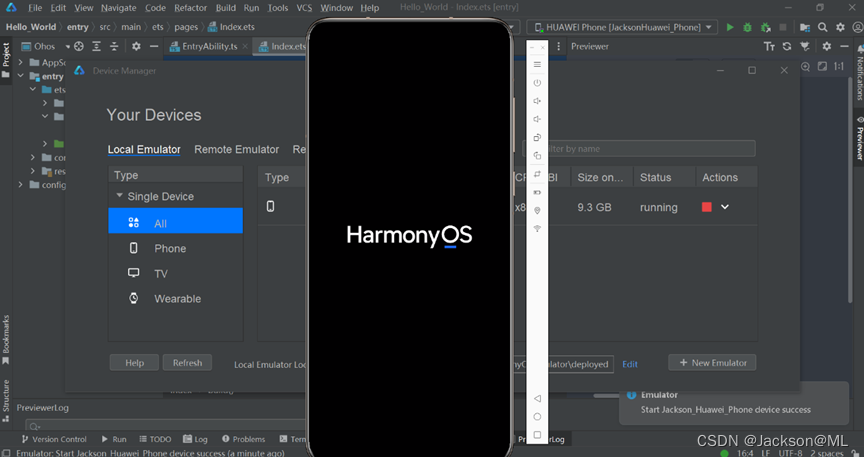Select opened file locate target icon in Project panel

(x=79, y=47)
